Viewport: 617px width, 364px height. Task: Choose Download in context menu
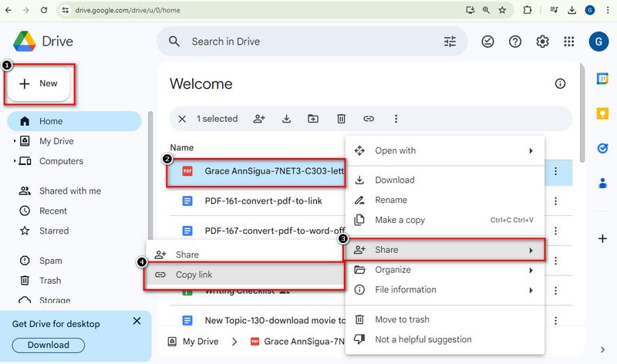445,180
